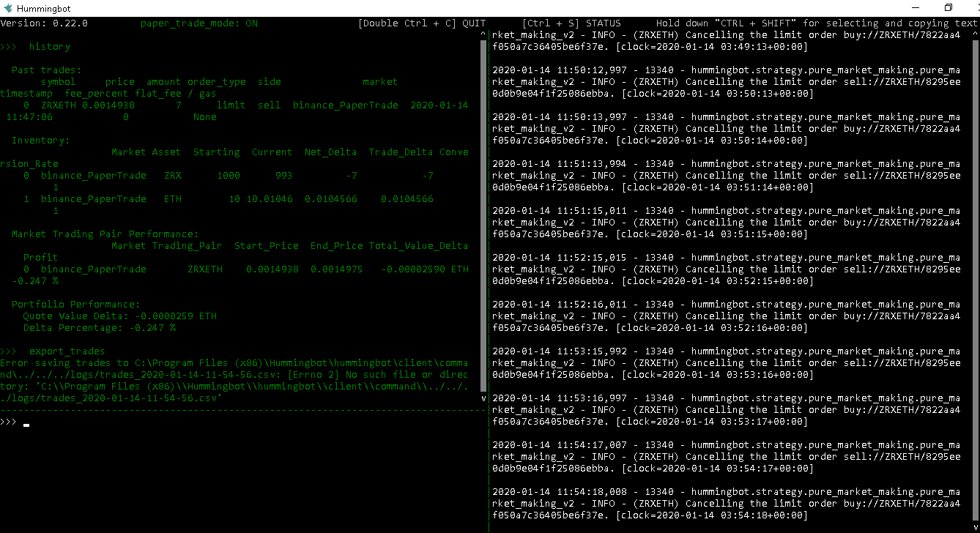Click the log entry timestamped 11:53:16,997
980x533 pixels.
[x=726, y=410]
